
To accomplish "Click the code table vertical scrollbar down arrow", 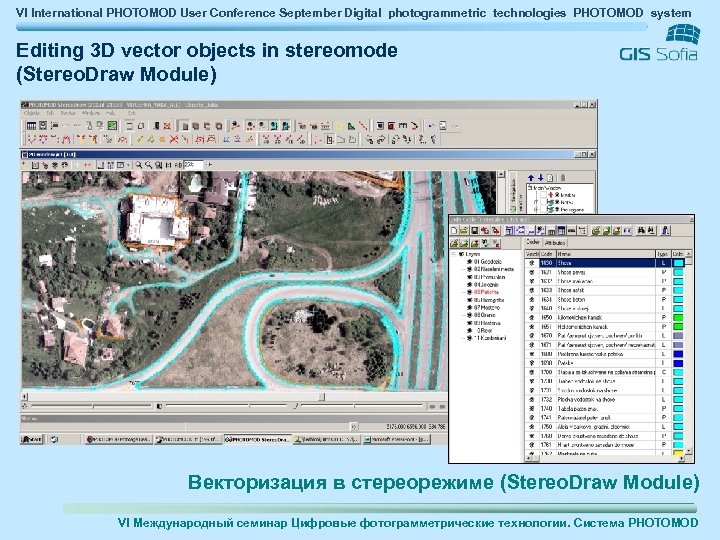I will [689, 452].
